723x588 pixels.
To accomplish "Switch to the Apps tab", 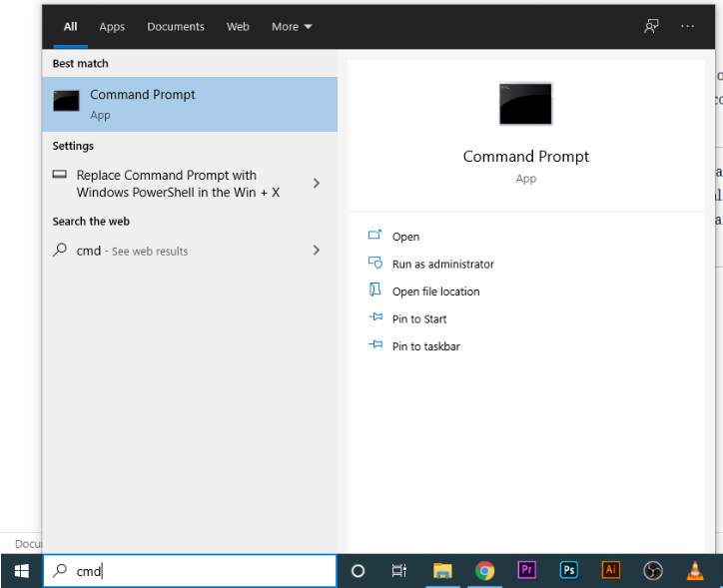I will 112,27.
